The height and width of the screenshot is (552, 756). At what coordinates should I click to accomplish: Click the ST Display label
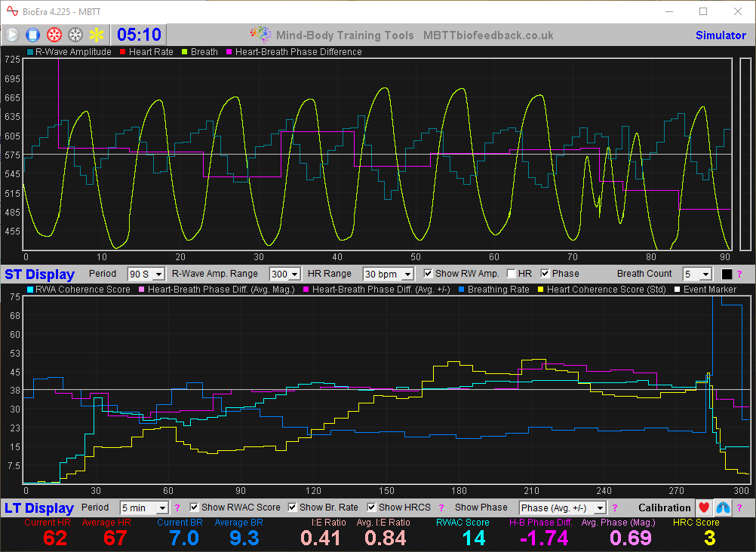tap(40, 273)
